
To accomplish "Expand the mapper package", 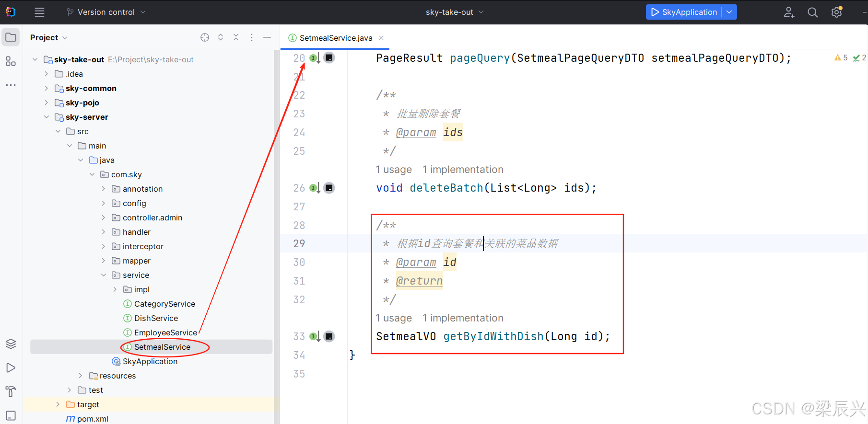I will pos(104,261).
